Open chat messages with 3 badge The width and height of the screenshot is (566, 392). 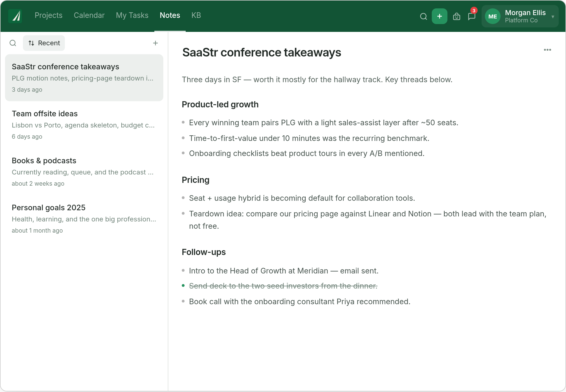pos(472,16)
